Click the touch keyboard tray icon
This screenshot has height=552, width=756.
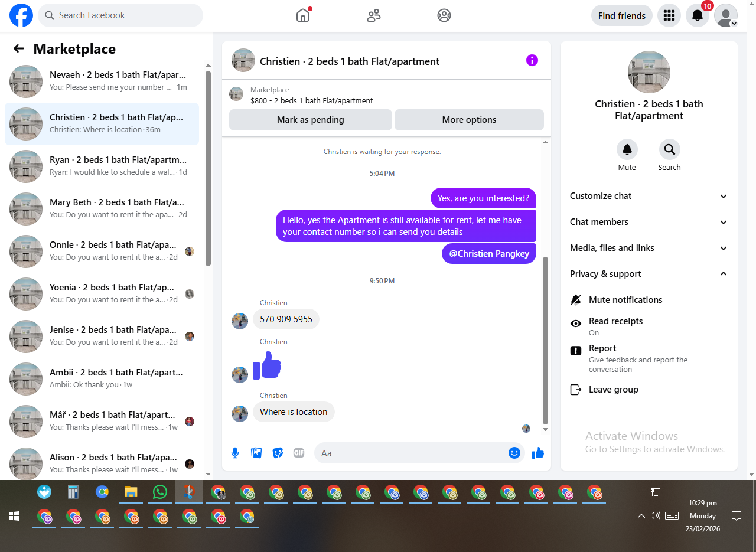(x=672, y=515)
